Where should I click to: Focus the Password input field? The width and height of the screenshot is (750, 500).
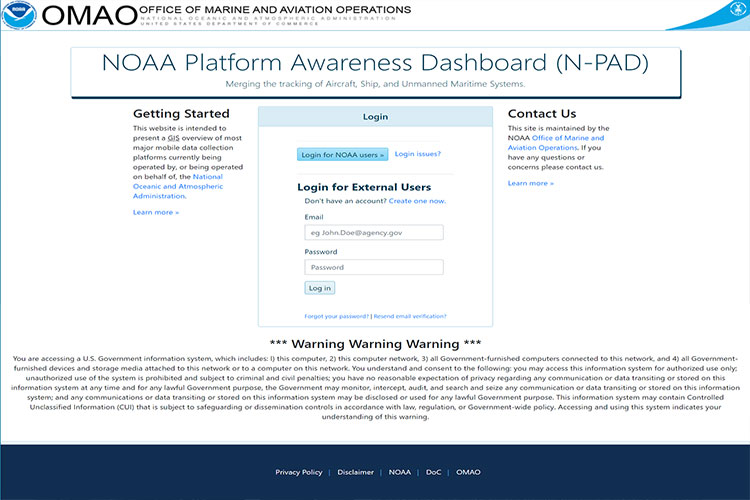point(374,267)
